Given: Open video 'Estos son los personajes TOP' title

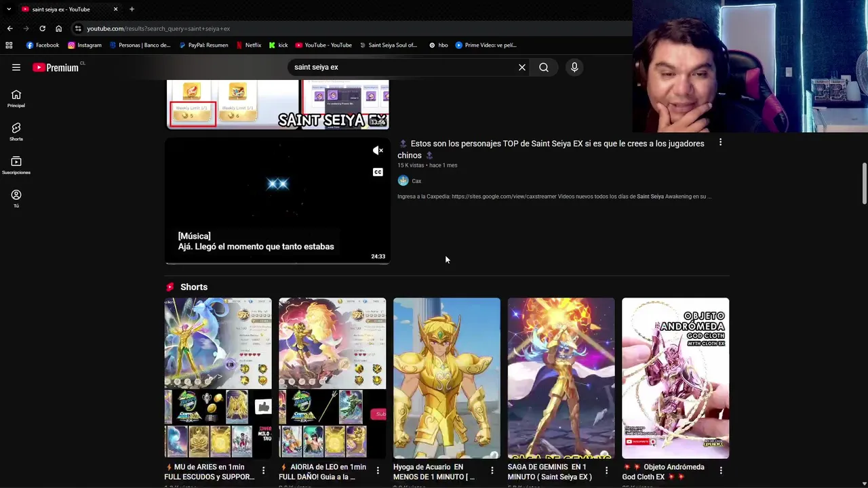Looking at the screenshot, I should (551, 149).
